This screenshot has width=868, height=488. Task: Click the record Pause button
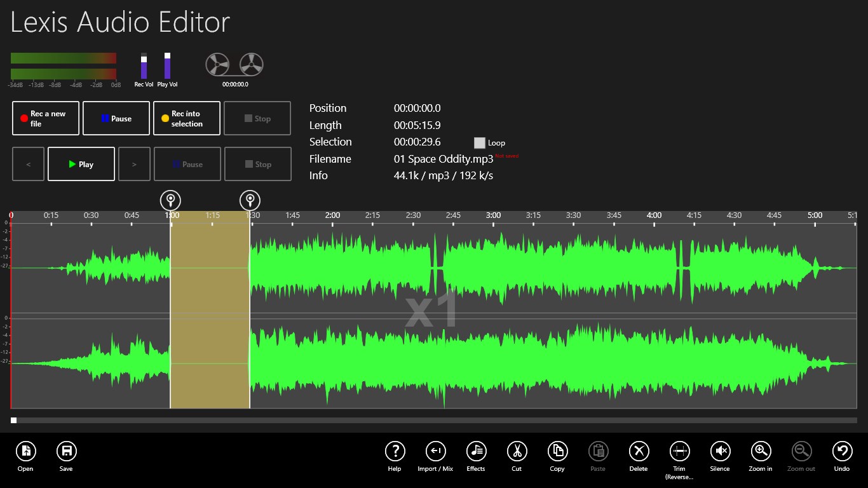pyautogui.click(x=116, y=118)
